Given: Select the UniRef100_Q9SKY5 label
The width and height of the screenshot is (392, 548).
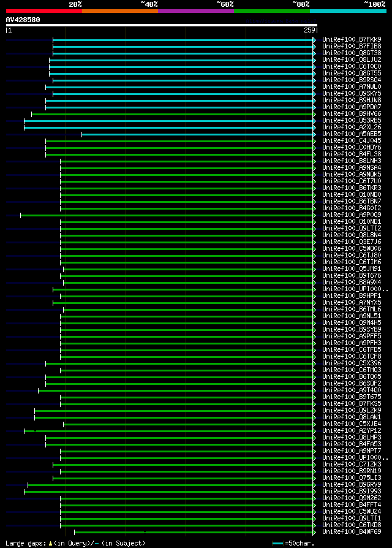Looking at the screenshot, I should (352, 94).
